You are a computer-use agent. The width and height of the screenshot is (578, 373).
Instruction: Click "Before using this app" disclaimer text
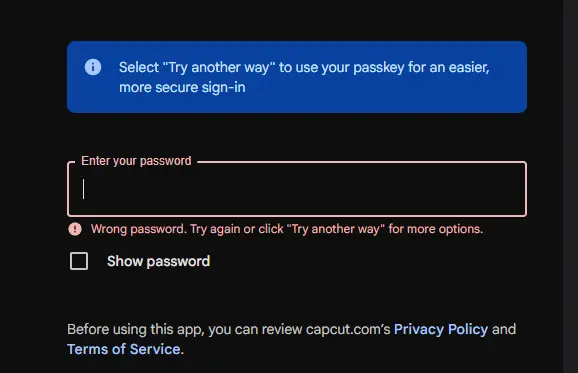tap(135, 329)
